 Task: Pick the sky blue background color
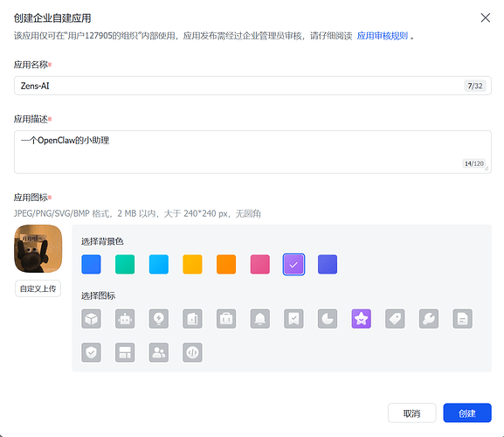pos(158,264)
